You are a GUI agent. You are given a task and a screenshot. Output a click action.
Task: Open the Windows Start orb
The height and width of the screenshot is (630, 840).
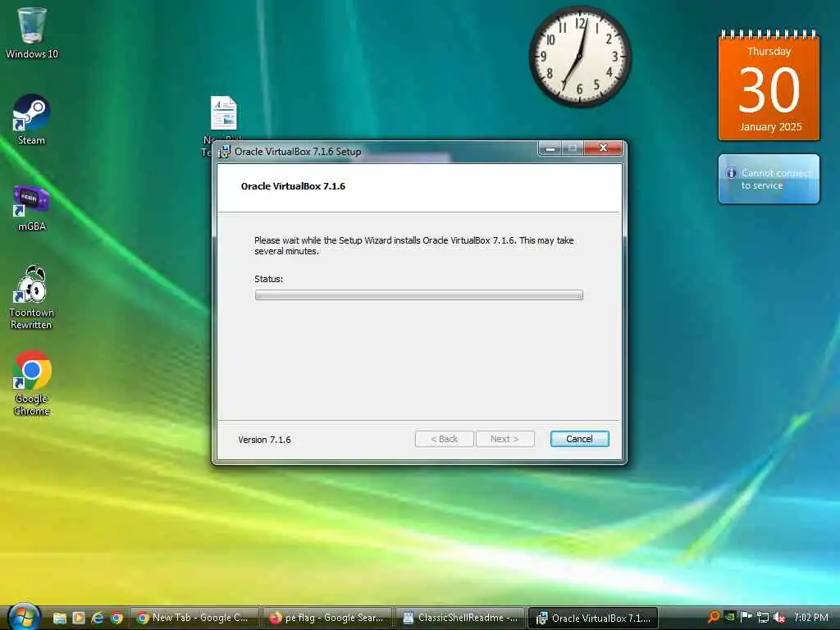23,617
